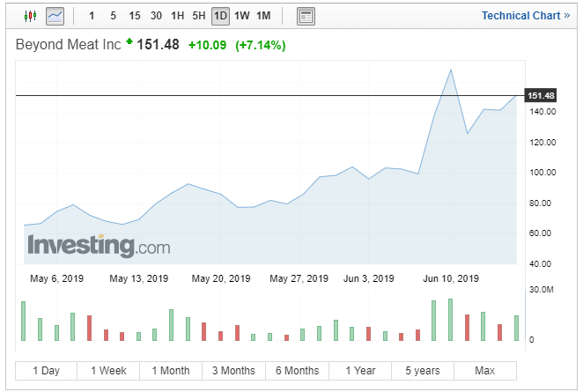The height and width of the screenshot is (392, 583).
Task: Click the tallest green volume bar
Action: [450, 320]
